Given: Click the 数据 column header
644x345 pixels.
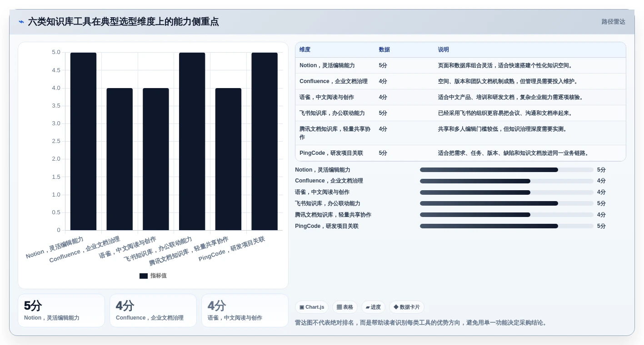Looking at the screenshot, I should 384,50.
